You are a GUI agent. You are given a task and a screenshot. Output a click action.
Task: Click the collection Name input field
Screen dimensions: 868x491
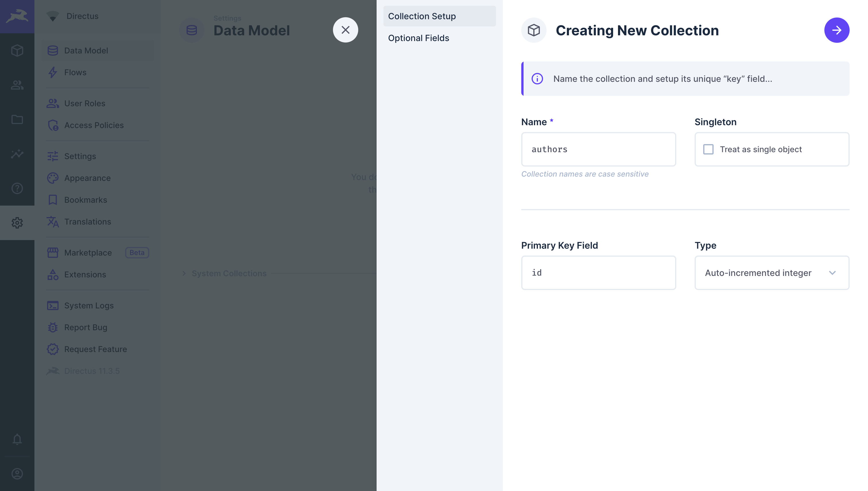[x=598, y=149]
